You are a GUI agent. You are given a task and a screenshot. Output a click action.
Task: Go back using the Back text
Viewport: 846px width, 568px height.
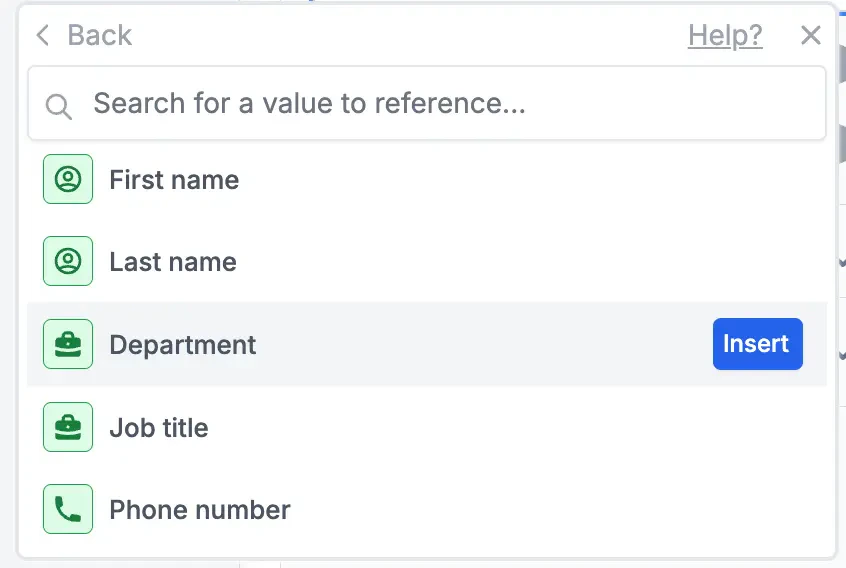(x=99, y=36)
